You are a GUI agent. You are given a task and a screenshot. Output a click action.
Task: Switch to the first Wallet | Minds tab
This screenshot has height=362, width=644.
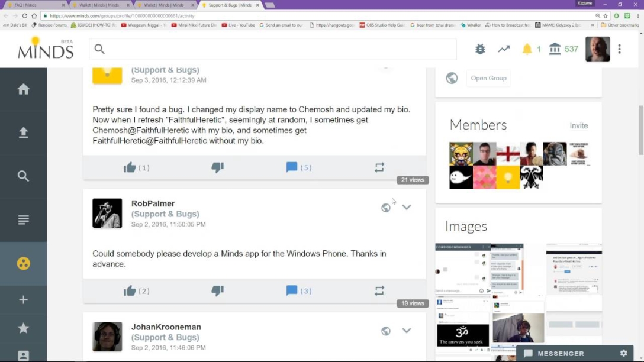coord(99,5)
